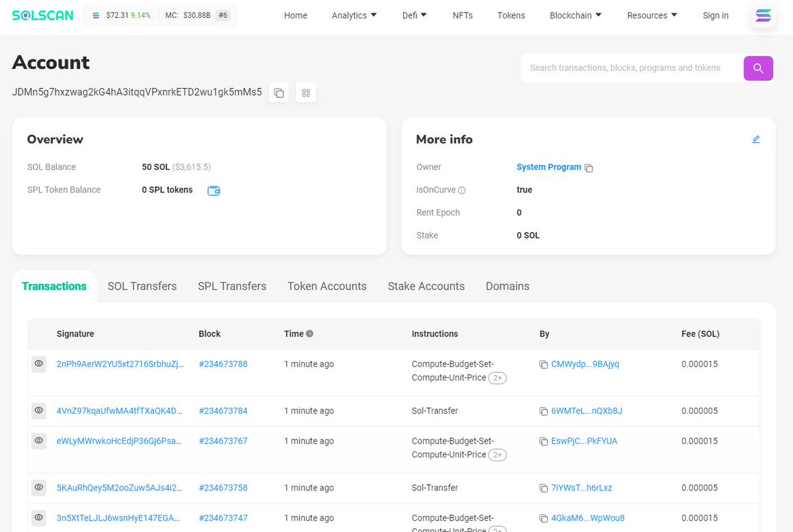Copy signer address 6WMTeL...nQXb8J
Image resolution: width=793 pixels, height=532 pixels.
(x=544, y=411)
